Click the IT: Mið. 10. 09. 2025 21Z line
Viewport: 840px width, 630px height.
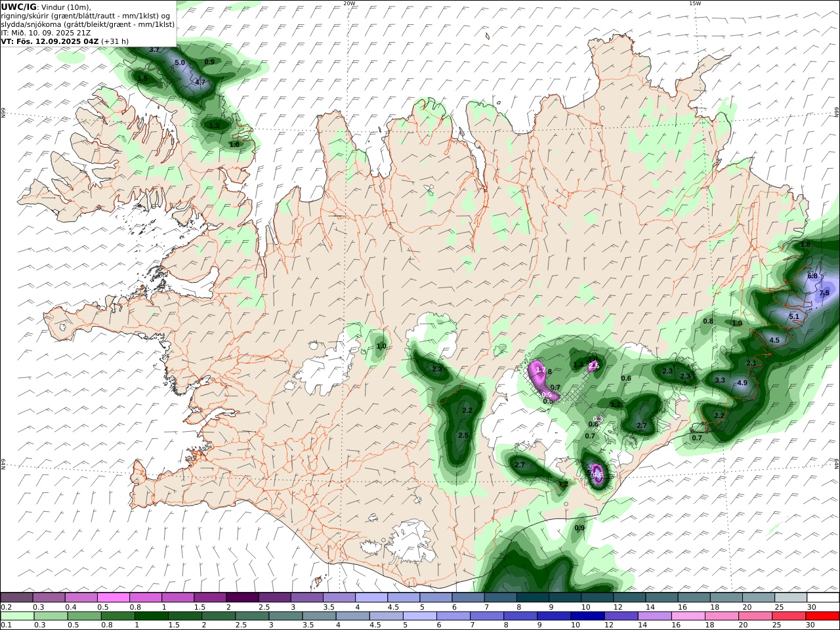click(x=46, y=33)
